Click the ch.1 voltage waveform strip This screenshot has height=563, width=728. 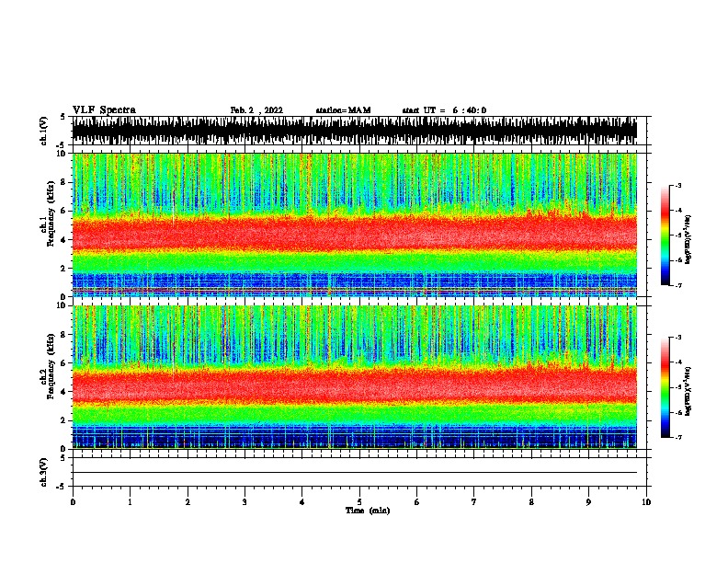(x=355, y=131)
